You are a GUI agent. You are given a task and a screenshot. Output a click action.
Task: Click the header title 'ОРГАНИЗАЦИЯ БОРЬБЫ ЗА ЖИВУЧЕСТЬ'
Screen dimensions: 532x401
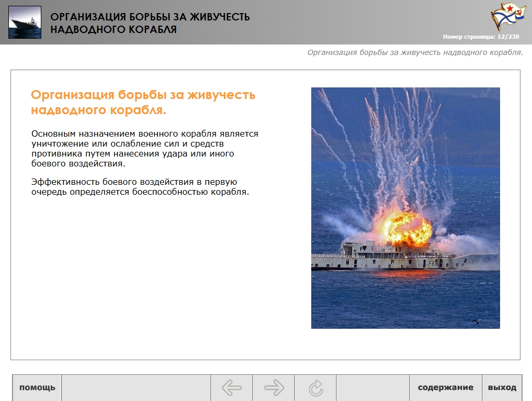(x=150, y=17)
